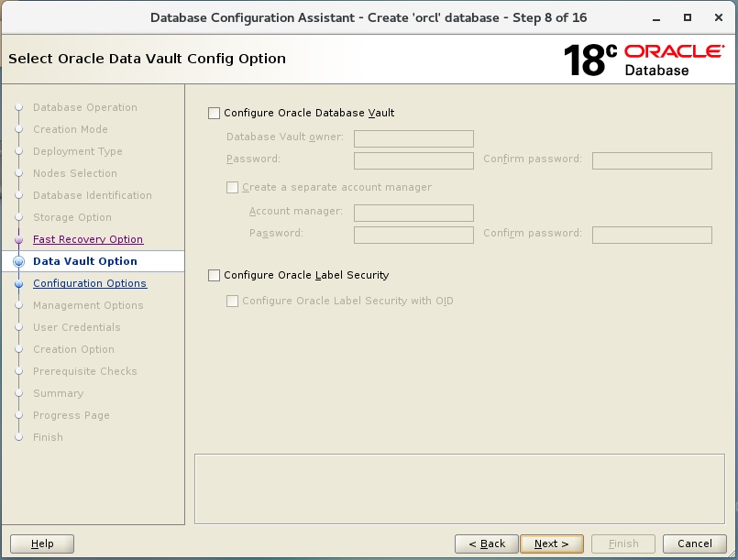738x560 pixels.
Task: Click the Fast Recovery Option step marker
Action: (x=20, y=239)
